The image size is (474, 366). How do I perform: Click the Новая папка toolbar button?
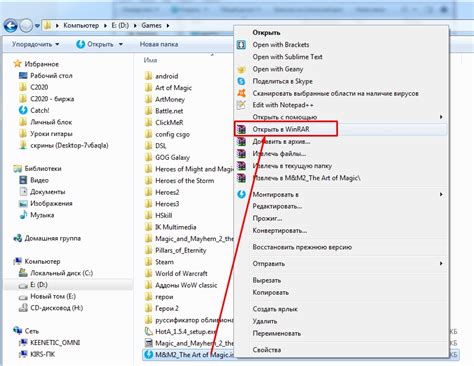tap(159, 44)
